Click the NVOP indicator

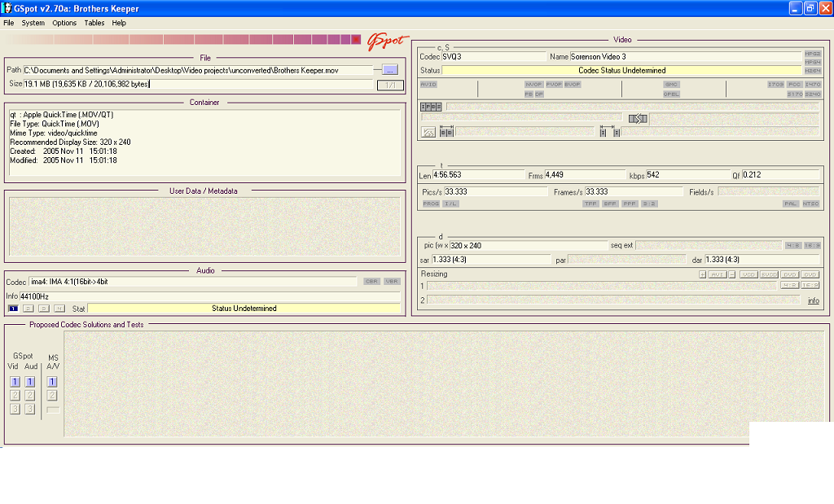533,85
